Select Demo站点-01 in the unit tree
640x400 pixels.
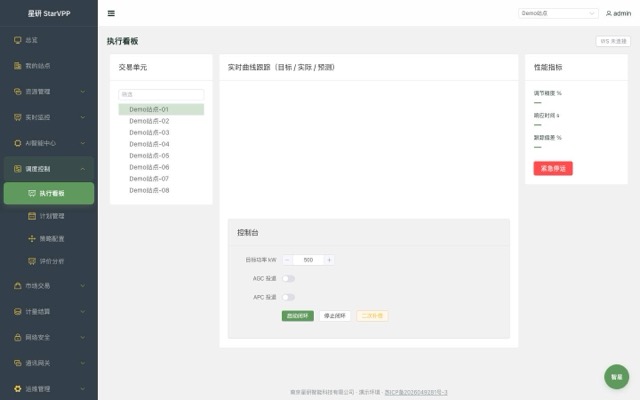click(x=161, y=109)
